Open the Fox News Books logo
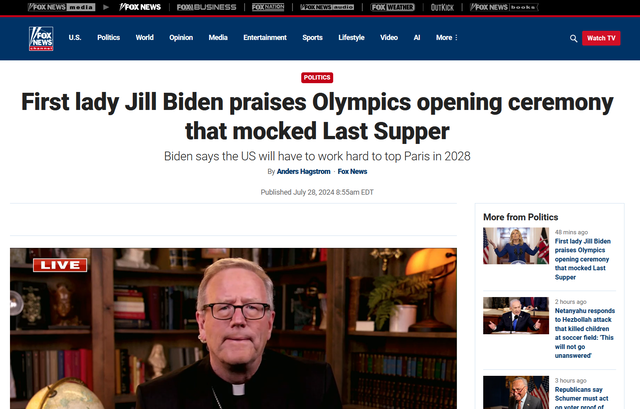Image resolution: width=640 pixels, height=409 pixels. click(x=504, y=7)
